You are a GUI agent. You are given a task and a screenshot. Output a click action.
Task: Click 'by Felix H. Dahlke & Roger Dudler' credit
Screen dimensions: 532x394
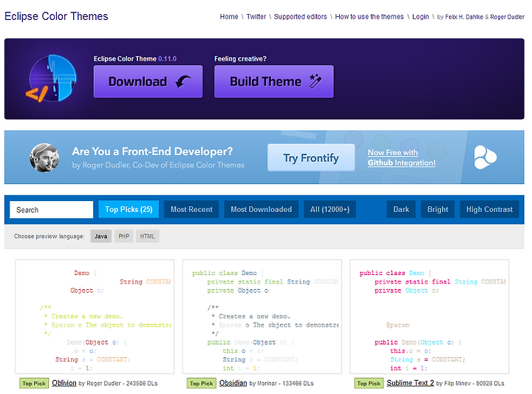(x=480, y=17)
